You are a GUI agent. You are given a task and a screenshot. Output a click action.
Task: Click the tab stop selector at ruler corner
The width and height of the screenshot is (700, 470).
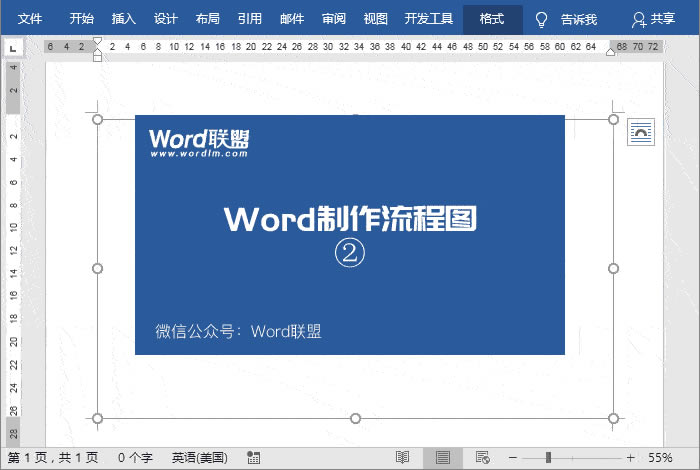[11, 47]
